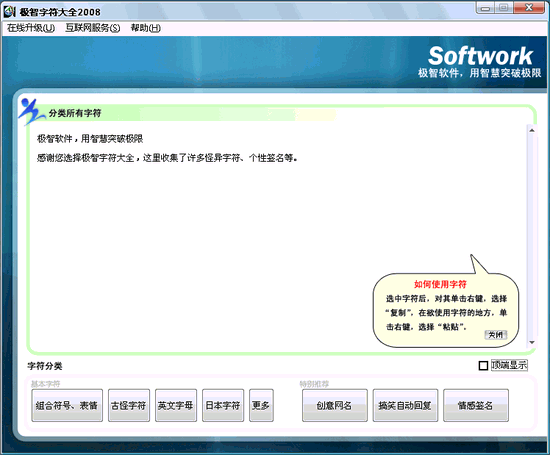Click the 分类所有字符 header label
This screenshot has width=550, height=455.
point(75,113)
